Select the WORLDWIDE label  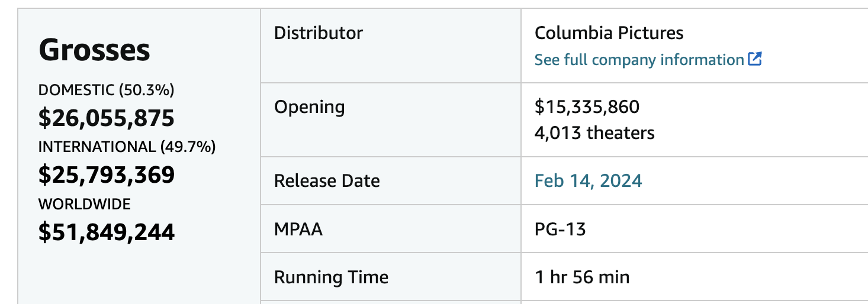point(85,204)
